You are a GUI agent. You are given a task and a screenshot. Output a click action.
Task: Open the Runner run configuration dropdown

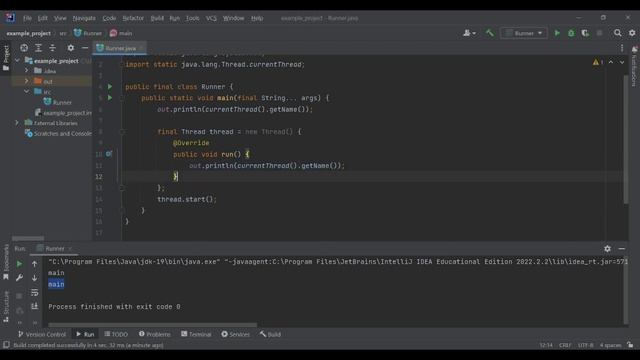tap(524, 33)
